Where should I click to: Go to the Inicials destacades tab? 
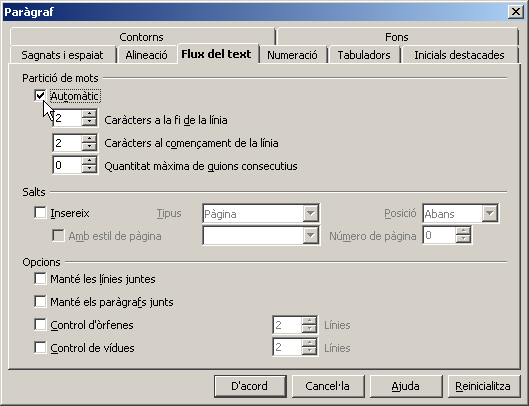[x=459, y=55]
